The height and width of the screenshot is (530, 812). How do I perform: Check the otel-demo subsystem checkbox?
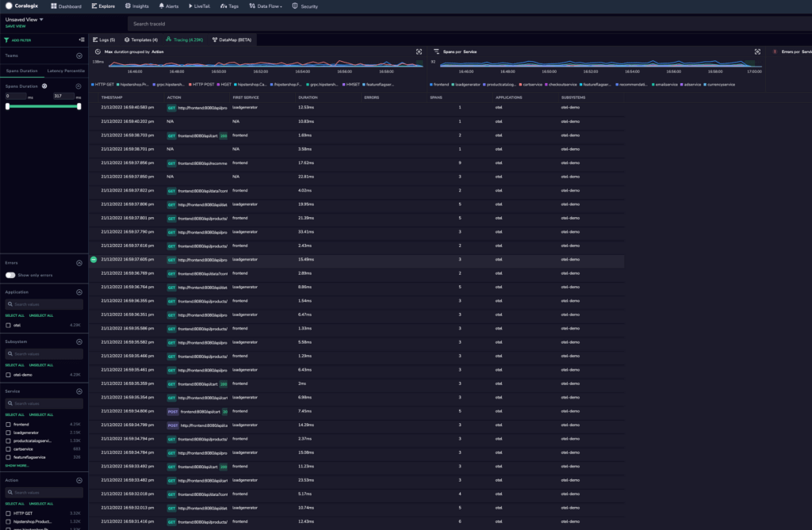tap(8, 375)
